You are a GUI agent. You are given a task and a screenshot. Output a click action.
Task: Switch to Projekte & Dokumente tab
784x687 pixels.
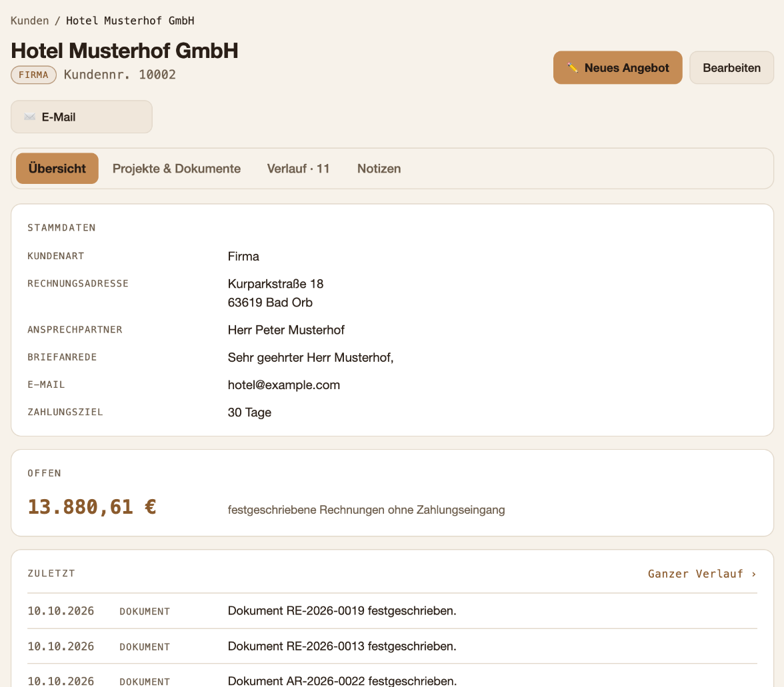[x=177, y=169]
